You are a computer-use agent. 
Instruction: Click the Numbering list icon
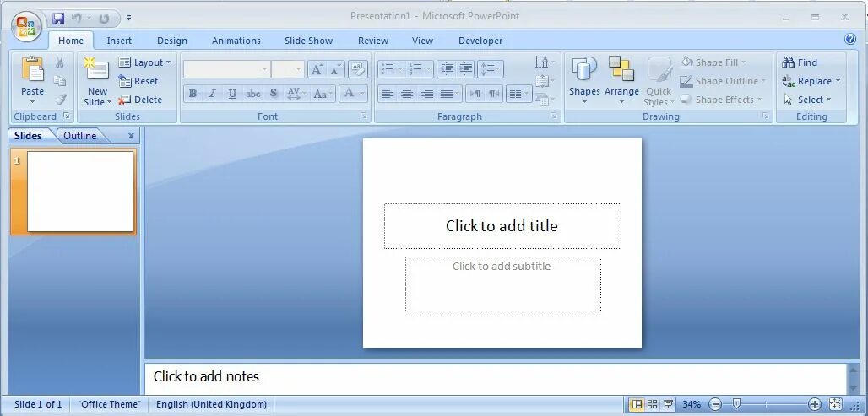415,69
